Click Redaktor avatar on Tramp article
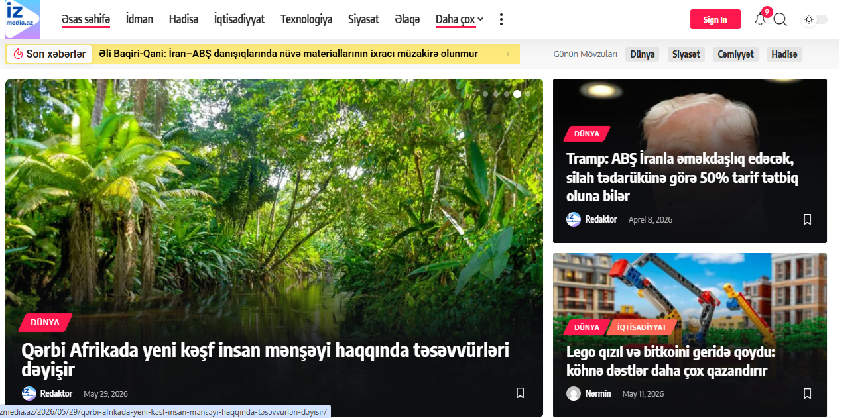The width and height of the screenshot is (868, 418). (x=574, y=219)
